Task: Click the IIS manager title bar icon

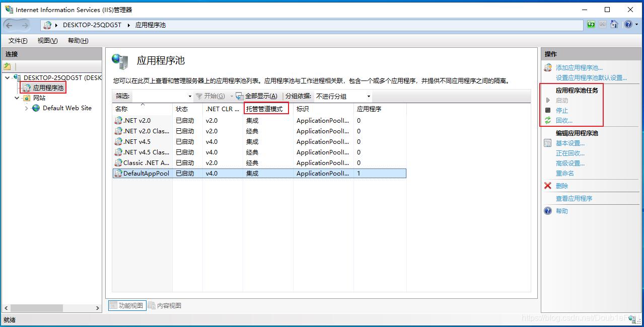Action: coord(9,9)
